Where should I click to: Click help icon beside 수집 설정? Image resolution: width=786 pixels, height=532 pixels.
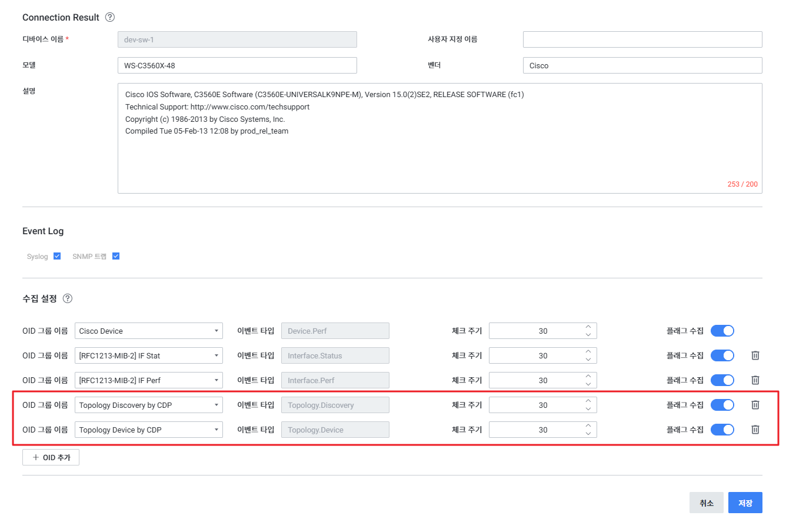click(68, 298)
